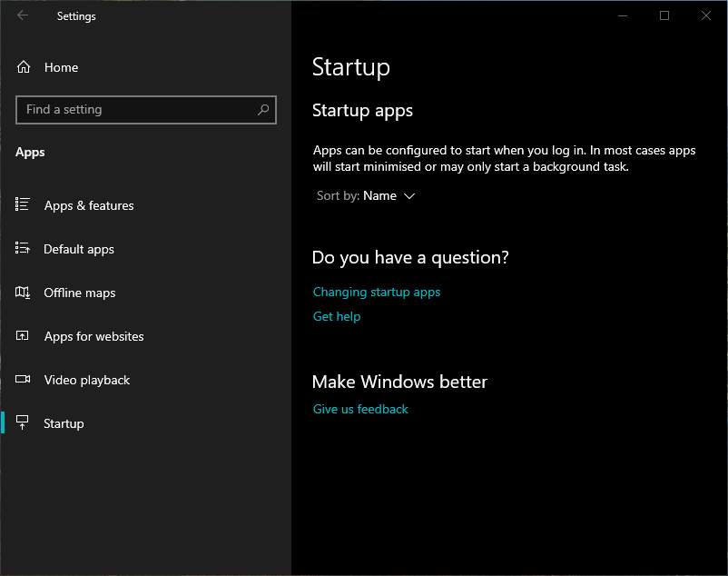728x576 pixels.
Task: Click the Home house icon
Action: 23,67
